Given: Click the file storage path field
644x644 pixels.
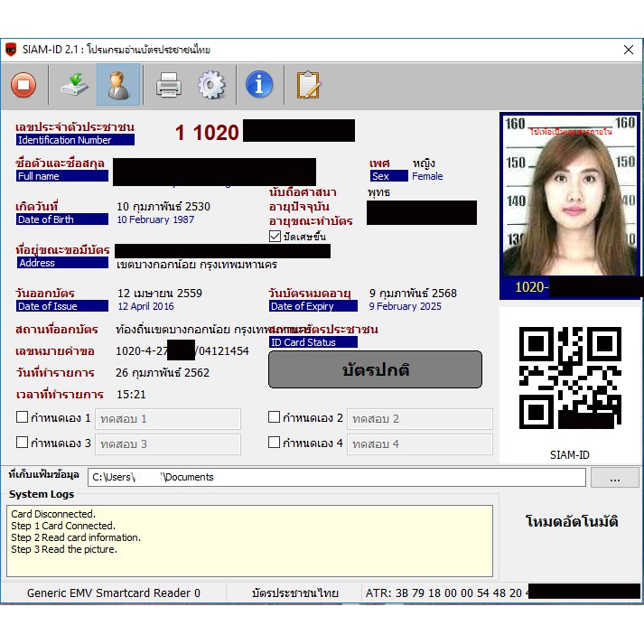Looking at the screenshot, I should [336, 477].
